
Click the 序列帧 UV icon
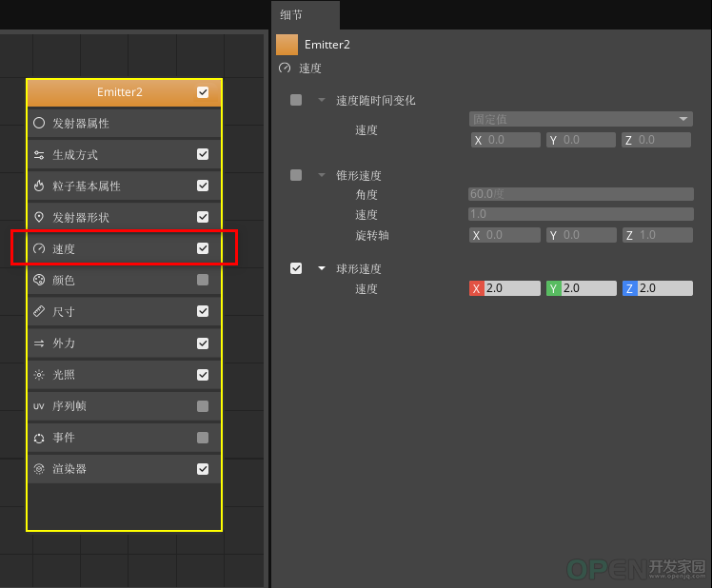click(39, 406)
